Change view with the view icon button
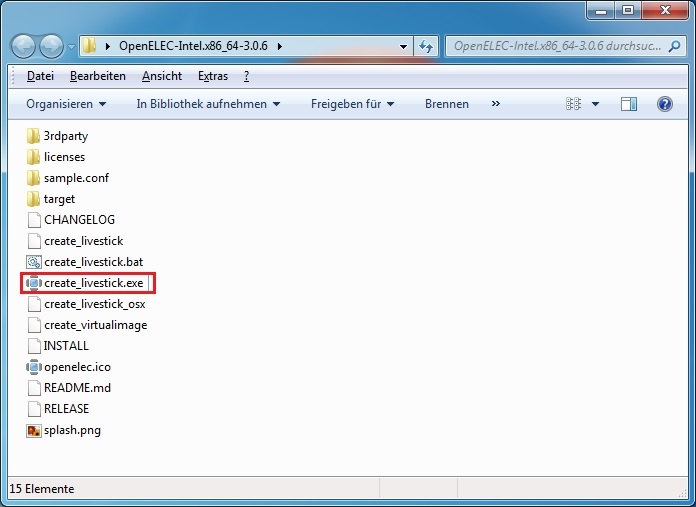 tap(573, 104)
